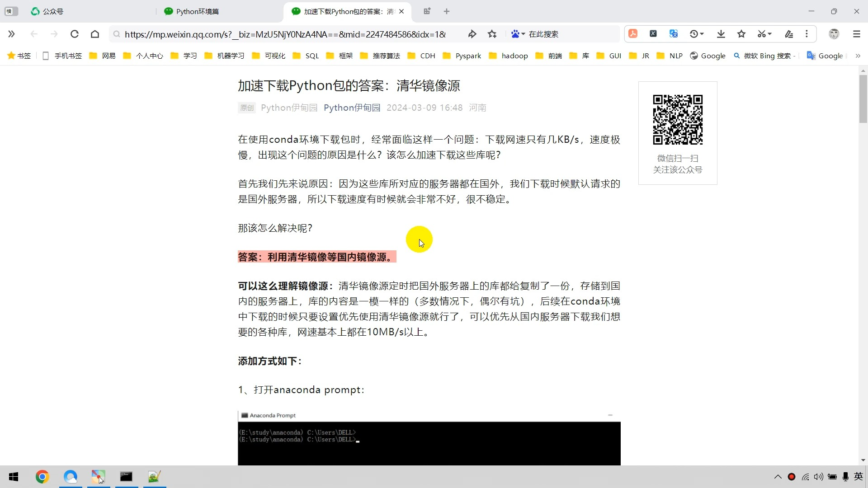Viewport: 868px width, 488px height.
Task: Open the 微软 Bing 搜索 bookmark
Action: [x=764, y=56]
